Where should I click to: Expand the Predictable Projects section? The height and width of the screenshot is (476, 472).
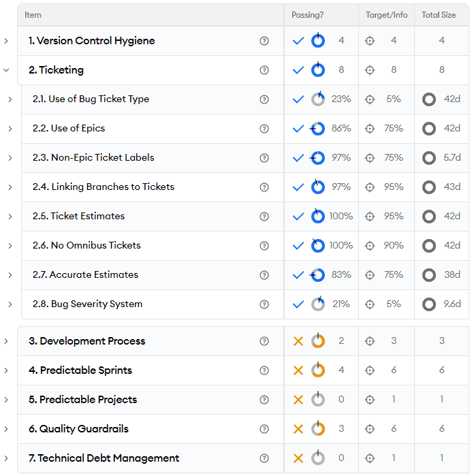[6, 400]
